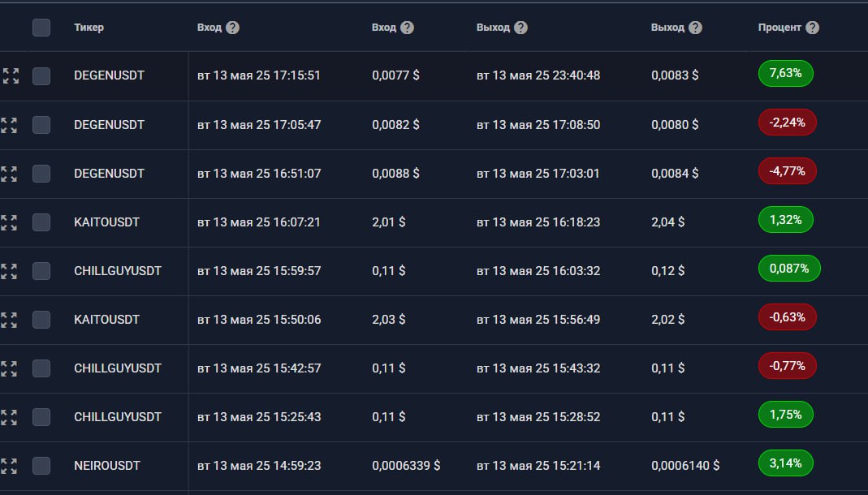Click exit price '0,0084 $'
868x495 pixels.
click(x=675, y=174)
